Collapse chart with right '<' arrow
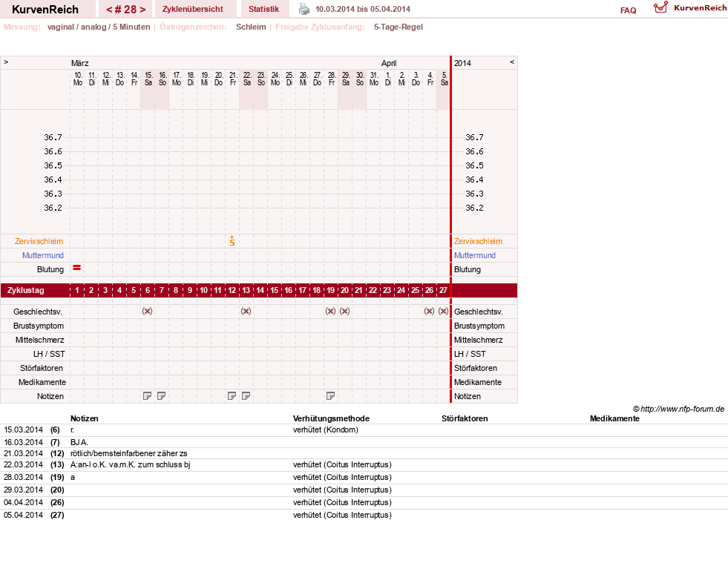Screen dimensions: 728x566 tap(512, 62)
